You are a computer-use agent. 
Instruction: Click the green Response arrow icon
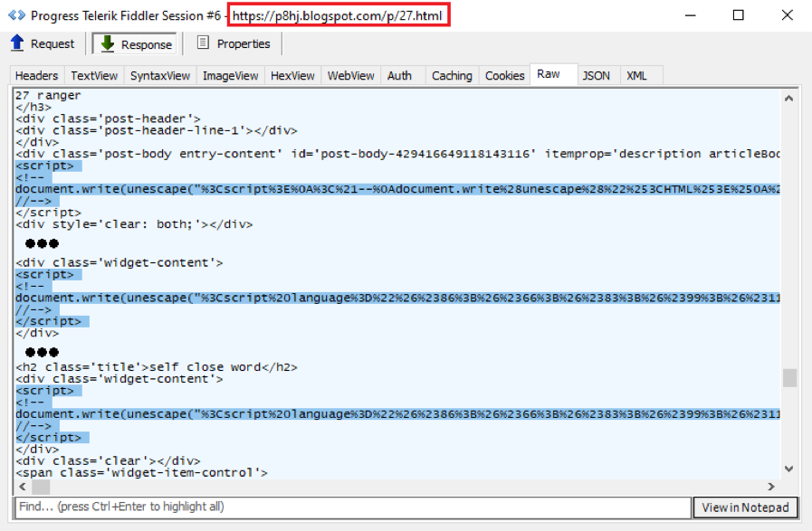click(107, 44)
